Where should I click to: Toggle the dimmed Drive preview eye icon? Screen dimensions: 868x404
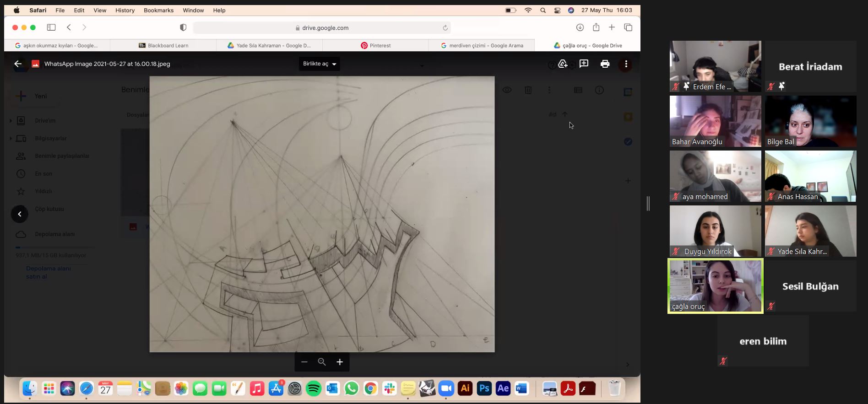(x=507, y=90)
